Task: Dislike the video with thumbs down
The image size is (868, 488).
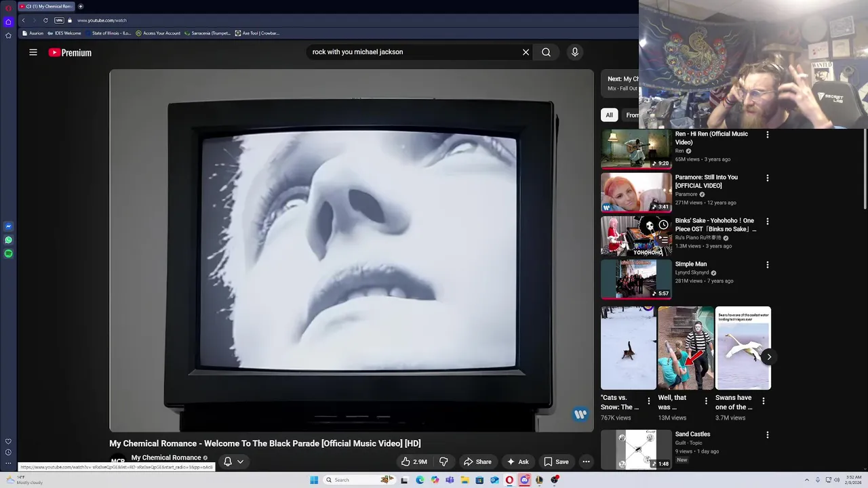Action: click(x=443, y=462)
